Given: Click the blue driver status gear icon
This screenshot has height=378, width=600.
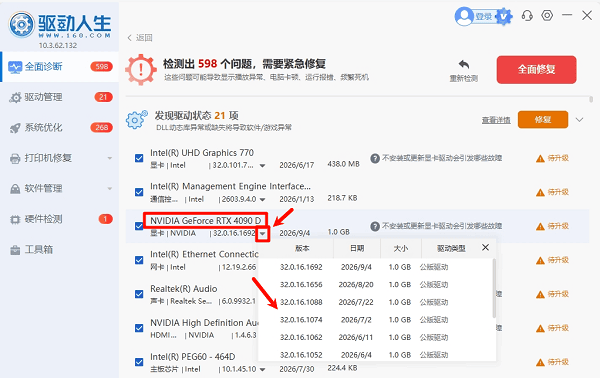Looking at the screenshot, I should pos(137,119).
